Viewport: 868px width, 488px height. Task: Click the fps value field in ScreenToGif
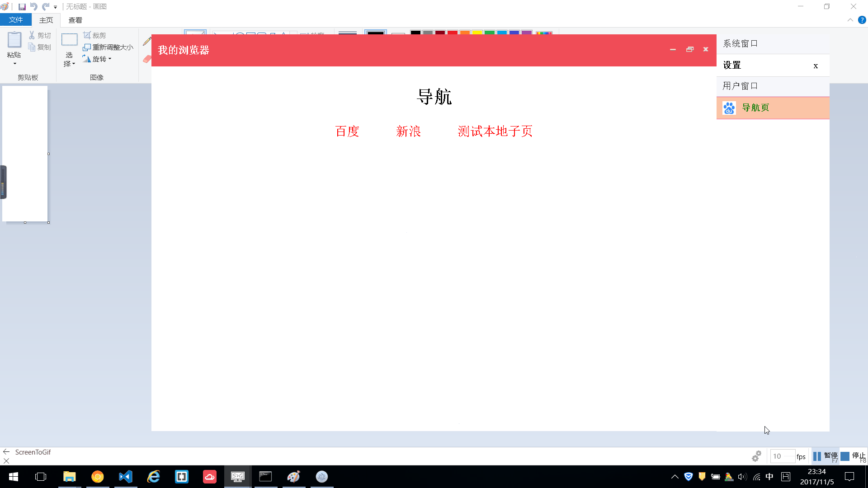tap(783, 456)
